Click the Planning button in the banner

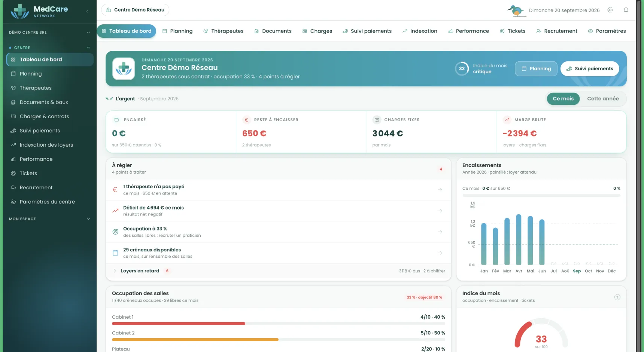click(536, 69)
